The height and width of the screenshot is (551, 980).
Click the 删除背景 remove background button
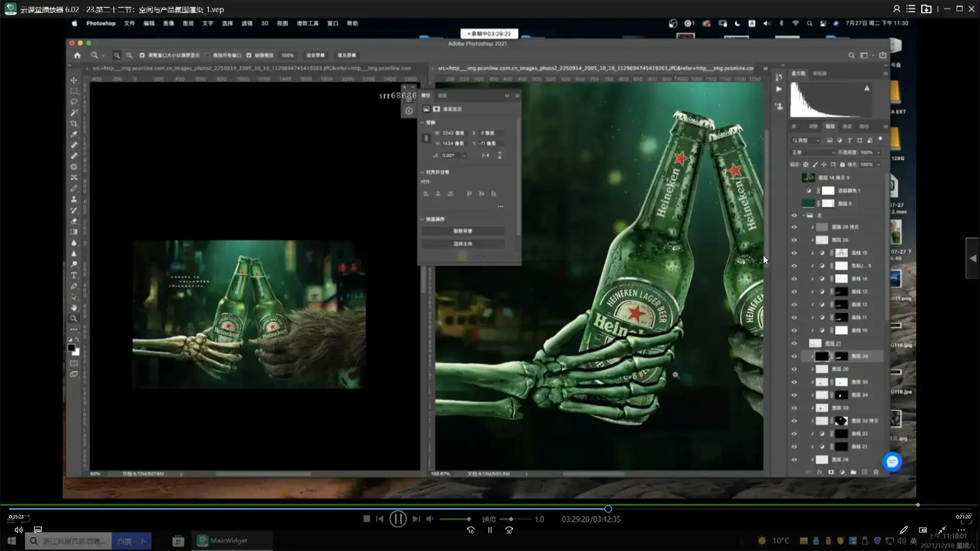pyautogui.click(x=462, y=231)
